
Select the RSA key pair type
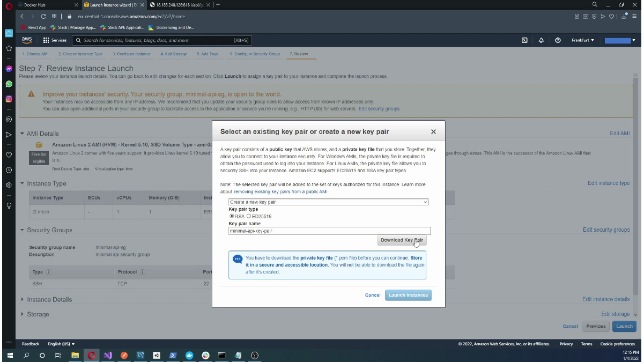tap(232, 216)
